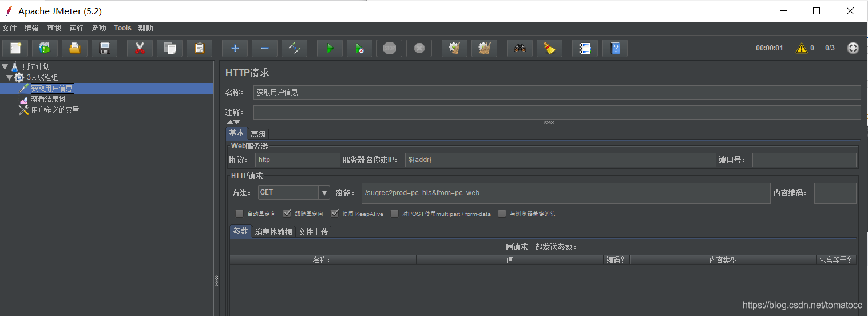Switch to the 参数 tab

tap(241, 231)
